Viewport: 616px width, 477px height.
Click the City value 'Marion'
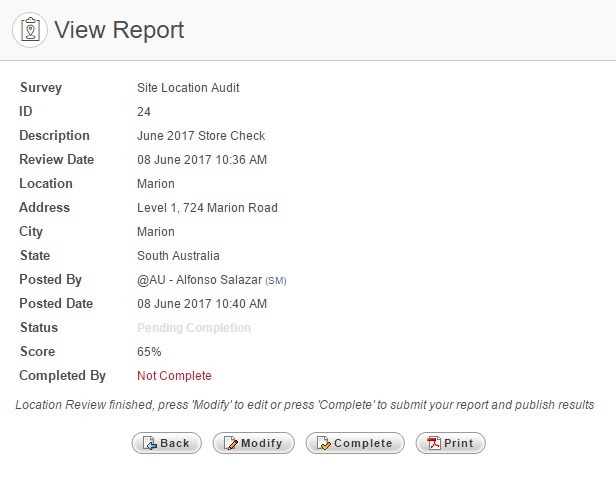coord(156,232)
